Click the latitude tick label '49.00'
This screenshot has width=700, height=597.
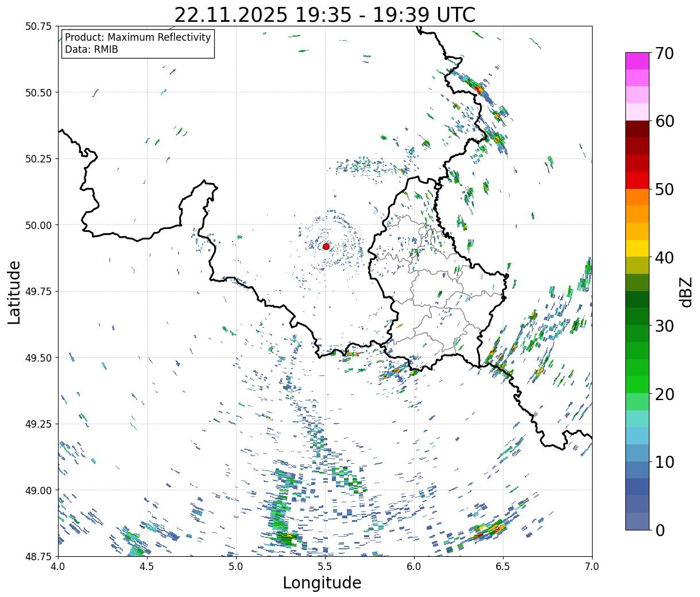coord(38,490)
